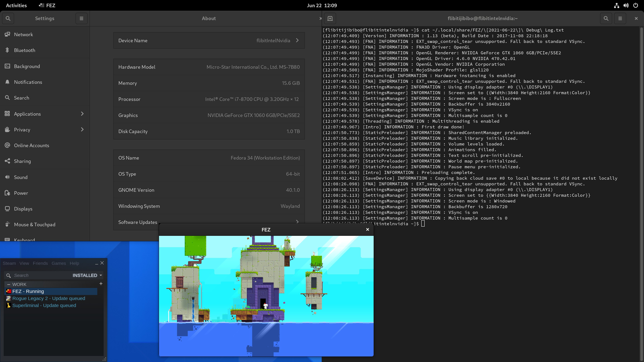Screen dimensions: 644x362
Task: Click OS Name Fedora 34 row
Action: (x=209, y=158)
